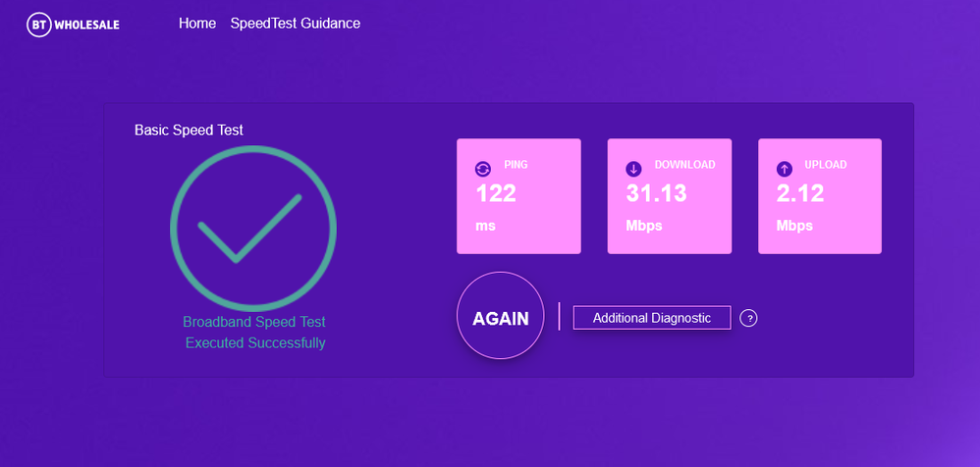This screenshot has height=467, width=980.
Task: Open Additional Diagnostic
Action: [x=652, y=318]
